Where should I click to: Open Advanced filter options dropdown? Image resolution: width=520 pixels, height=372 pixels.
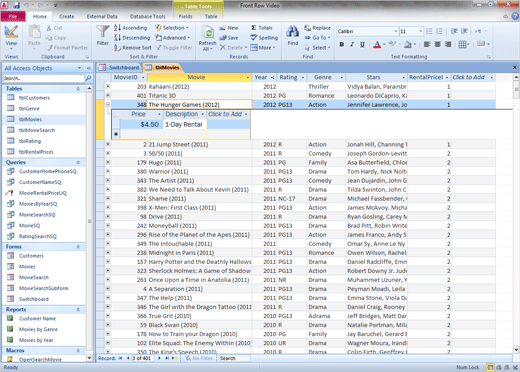click(x=173, y=38)
